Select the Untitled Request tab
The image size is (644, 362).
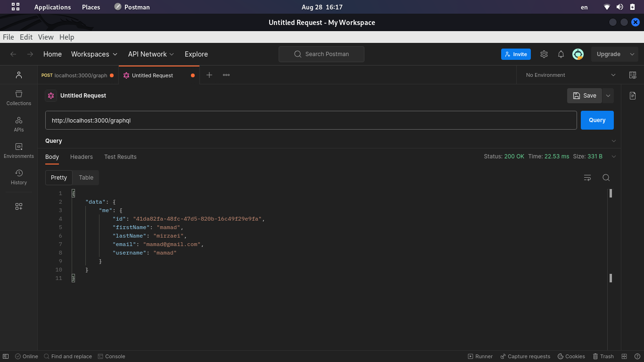tap(159, 75)
